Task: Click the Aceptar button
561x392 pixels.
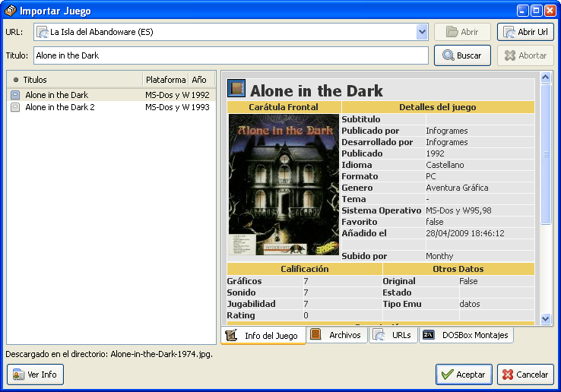Action: (464, 375)
